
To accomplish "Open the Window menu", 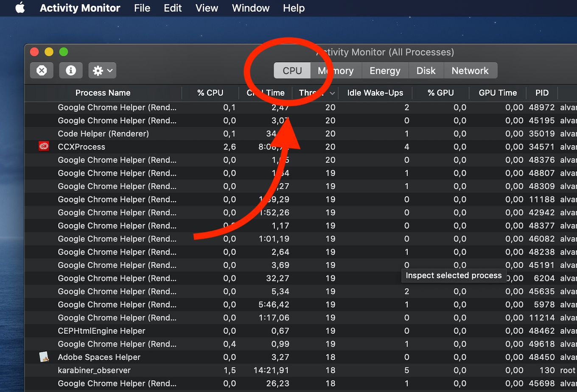I will click(251, 8).
